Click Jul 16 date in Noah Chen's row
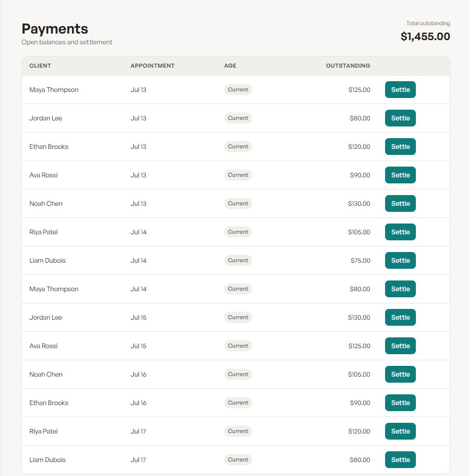 click(138, 374)
